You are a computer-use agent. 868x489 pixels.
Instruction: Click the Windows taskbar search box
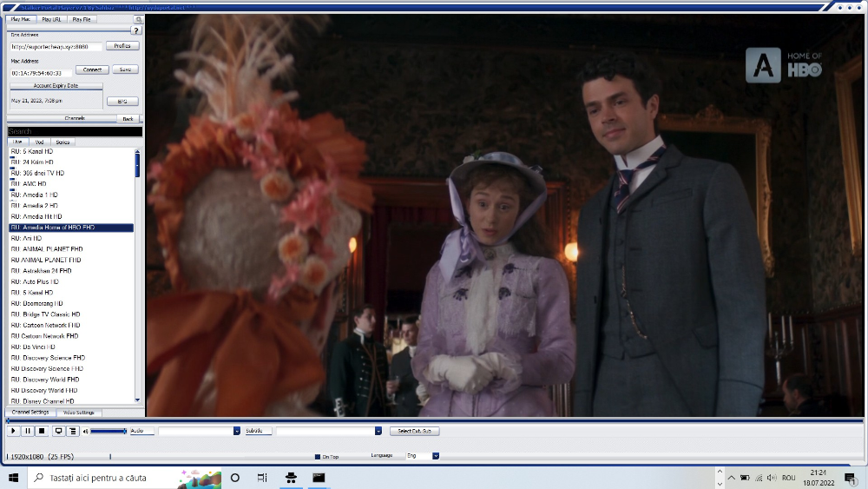click(124, 478)
